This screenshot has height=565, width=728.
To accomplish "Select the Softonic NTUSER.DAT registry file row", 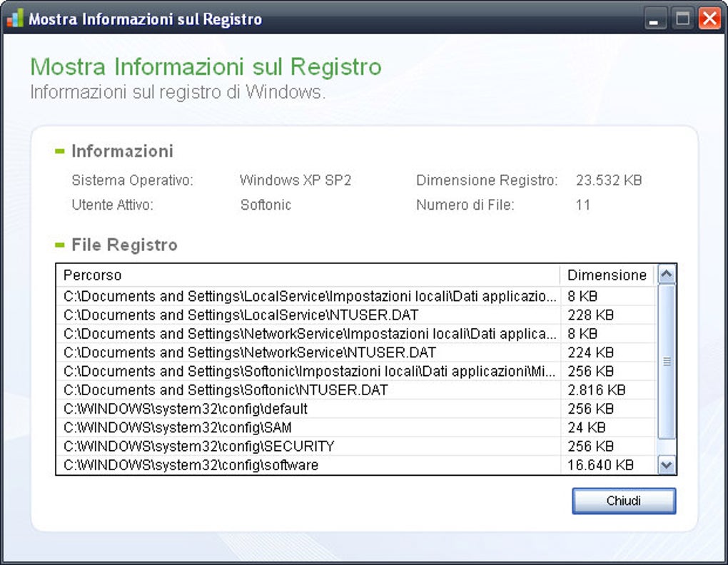I will click(285, 390).
